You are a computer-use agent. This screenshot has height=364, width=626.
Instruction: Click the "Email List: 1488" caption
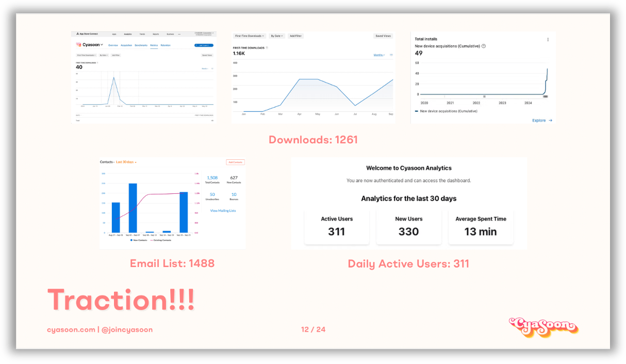click(172, 263)
